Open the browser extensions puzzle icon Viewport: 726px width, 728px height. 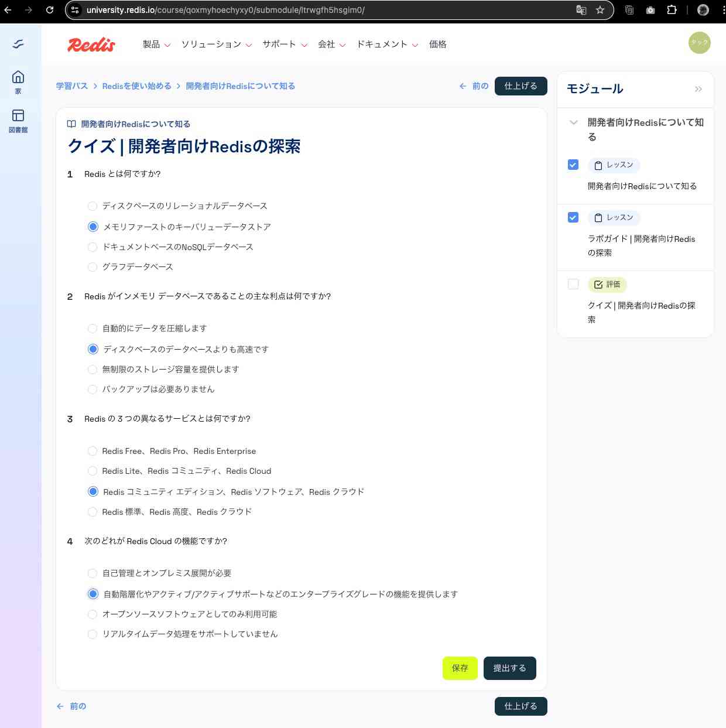(x=672, y=10)
